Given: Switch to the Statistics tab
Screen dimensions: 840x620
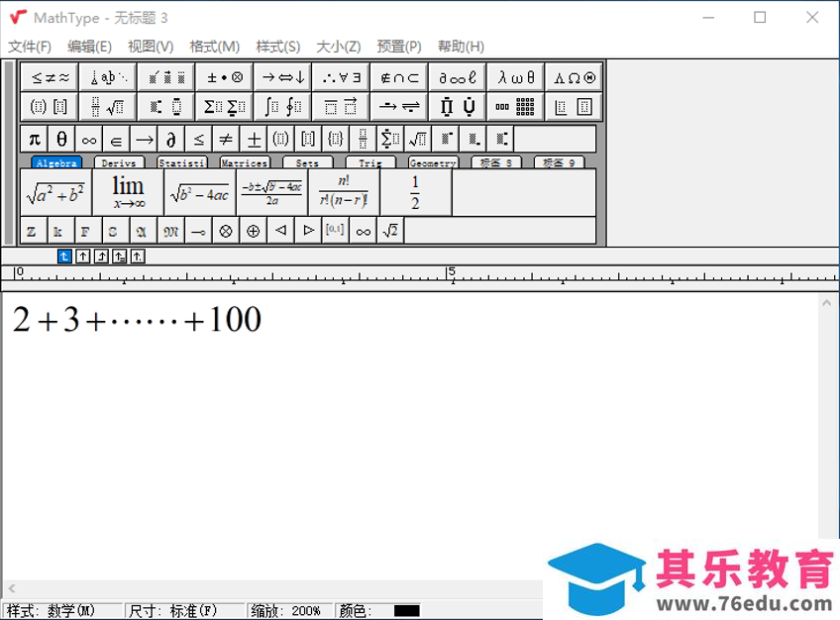Looking at the screenshot, I should 182,162.
